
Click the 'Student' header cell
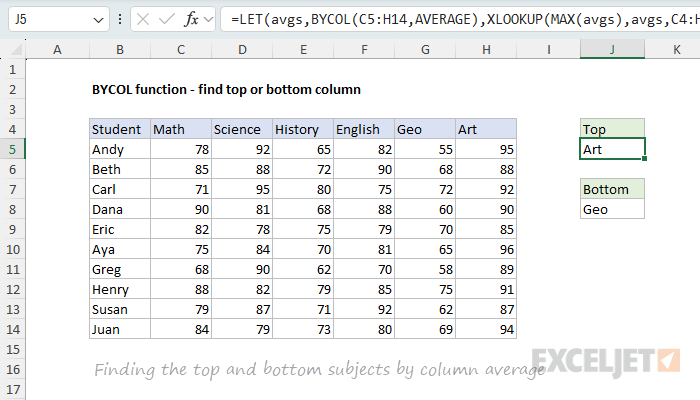click(x=120, y=129)
